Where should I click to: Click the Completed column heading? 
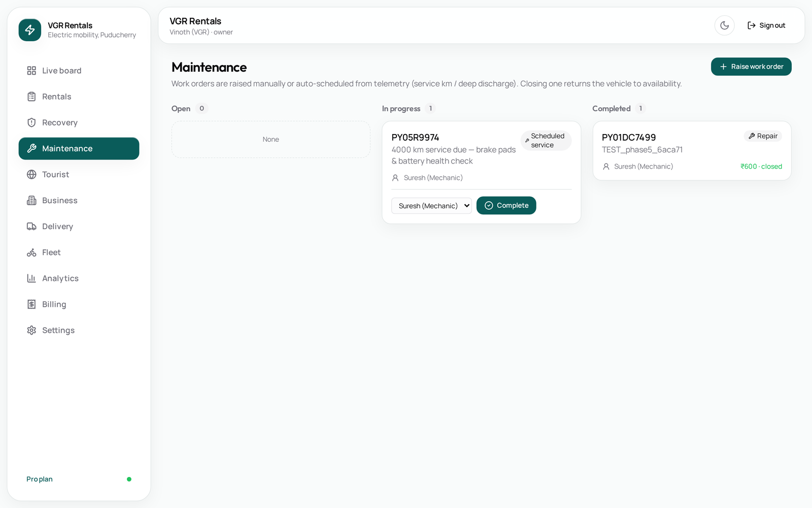point(611,109)
